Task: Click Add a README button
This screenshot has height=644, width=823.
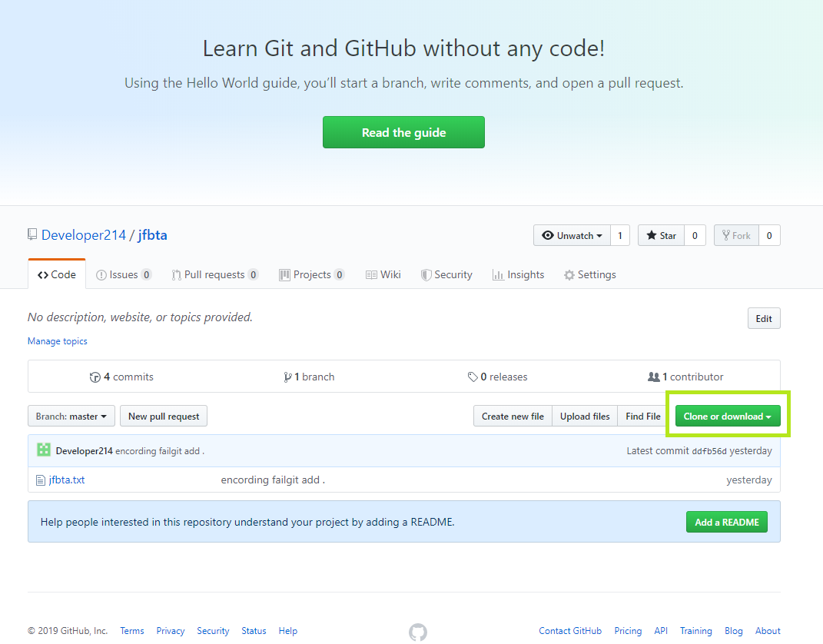Action: tap(727, 523)
